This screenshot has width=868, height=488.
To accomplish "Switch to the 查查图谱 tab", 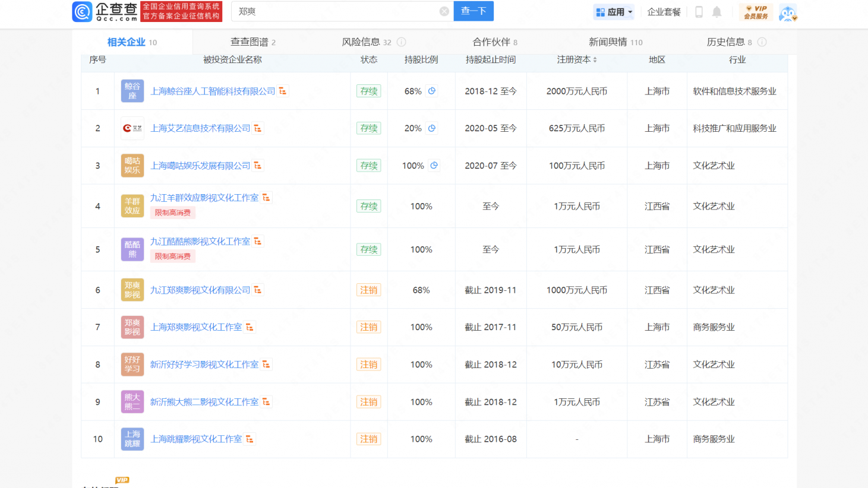I will click(x=252, y=42).
